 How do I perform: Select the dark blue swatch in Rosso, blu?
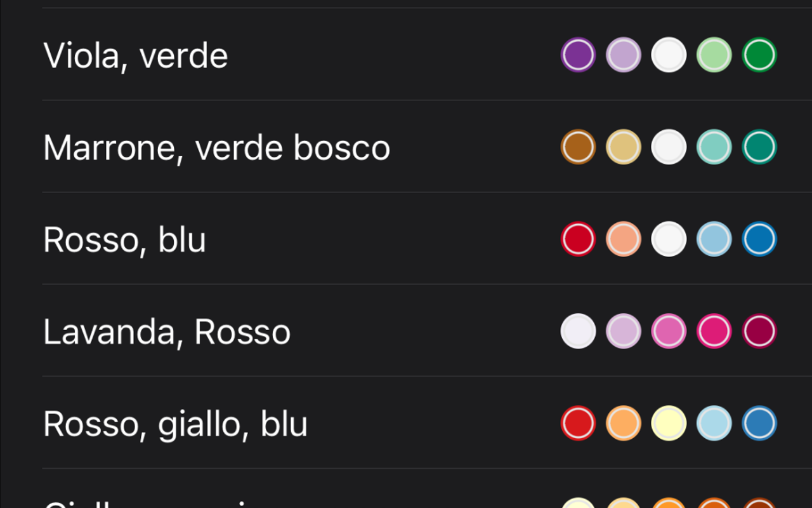759,239
